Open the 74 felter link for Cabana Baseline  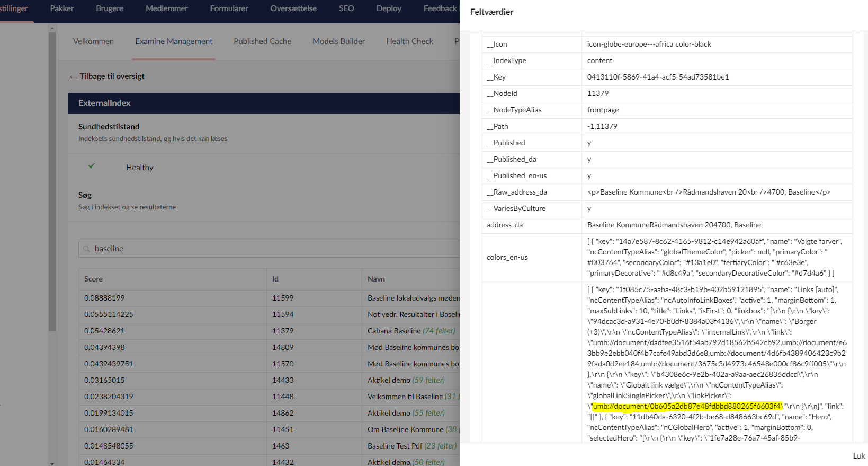click(x=439, y=331)
